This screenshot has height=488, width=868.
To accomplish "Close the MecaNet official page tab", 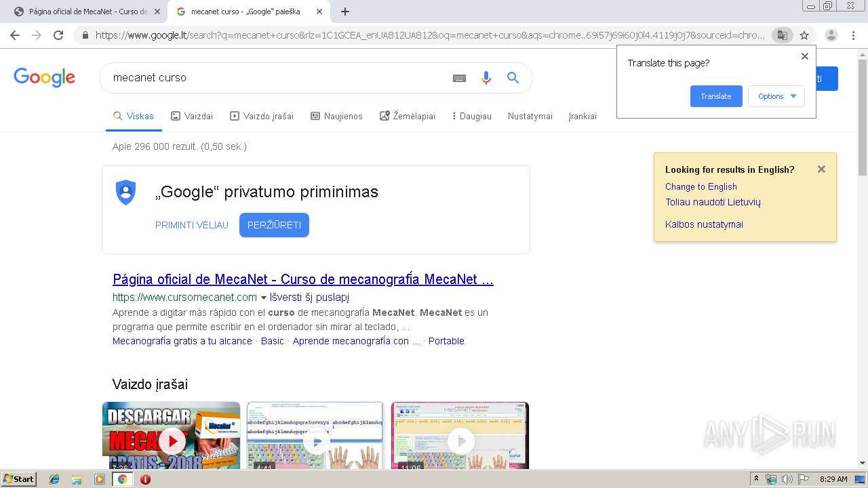I will point(157,12).
